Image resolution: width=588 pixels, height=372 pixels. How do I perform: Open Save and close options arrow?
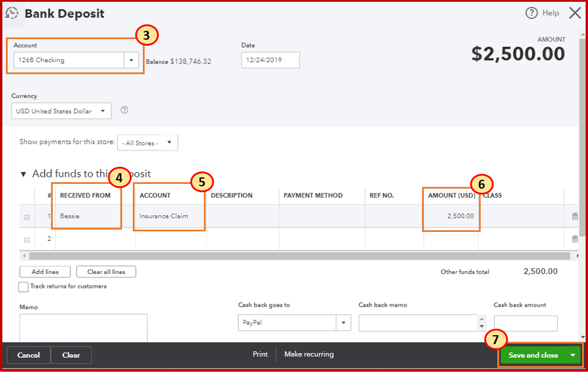coord(573,355)
